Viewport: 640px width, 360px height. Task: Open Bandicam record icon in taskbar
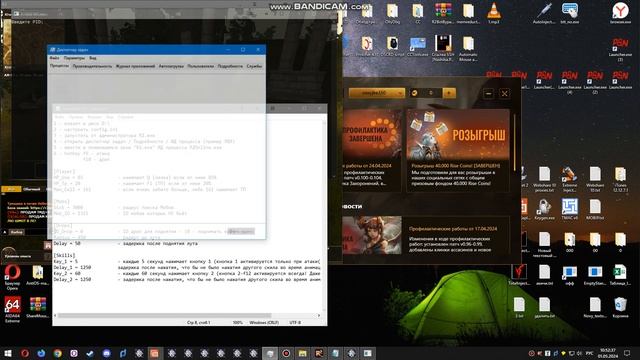pyautogui.click(x=286, y=353)
